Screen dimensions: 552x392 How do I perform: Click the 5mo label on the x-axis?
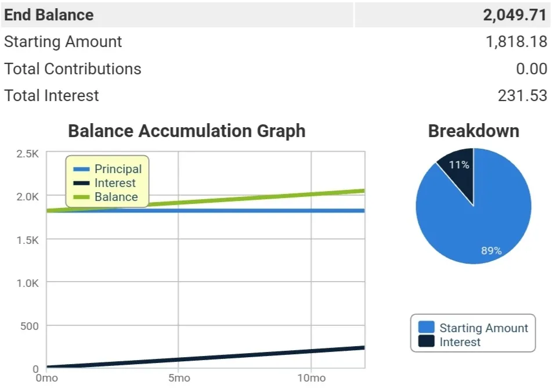pyautogui.click(x=179, y=378)
